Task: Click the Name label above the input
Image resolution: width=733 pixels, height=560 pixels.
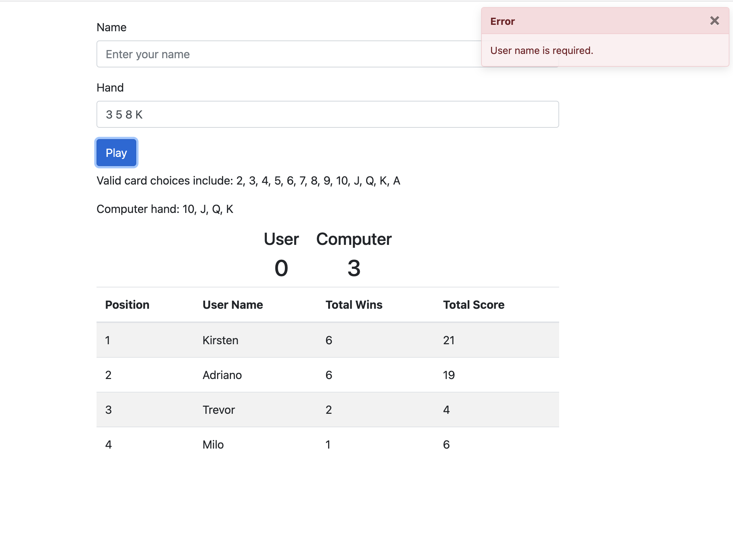Action: [111, 27]
